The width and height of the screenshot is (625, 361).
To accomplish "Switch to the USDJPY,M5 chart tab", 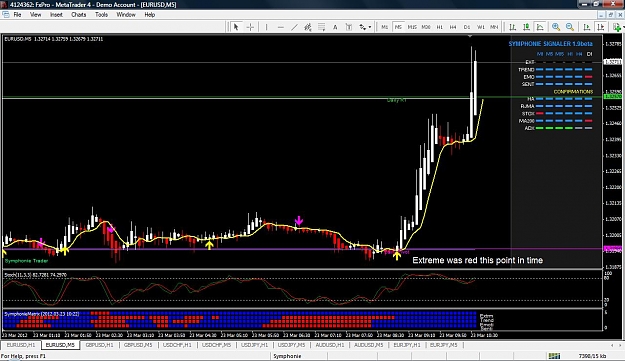I will point(291,345).
